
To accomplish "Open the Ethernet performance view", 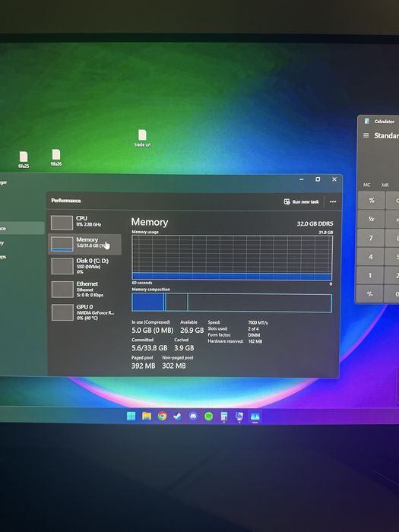I will click(x=84, y=289).
